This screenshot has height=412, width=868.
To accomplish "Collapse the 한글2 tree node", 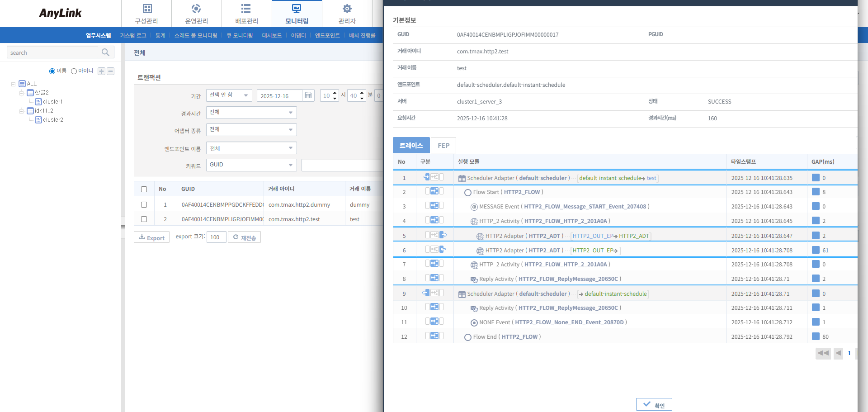I will [x=21, y=93].
